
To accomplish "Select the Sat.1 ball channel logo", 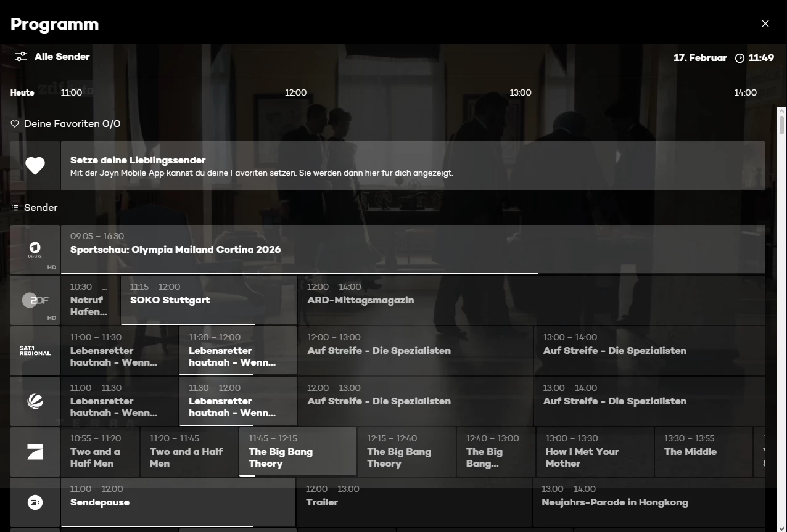I will pos(35,401).
